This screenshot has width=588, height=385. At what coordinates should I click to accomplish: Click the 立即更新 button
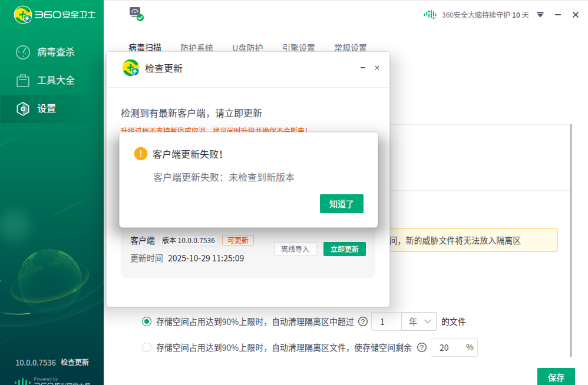coord(345,249)
